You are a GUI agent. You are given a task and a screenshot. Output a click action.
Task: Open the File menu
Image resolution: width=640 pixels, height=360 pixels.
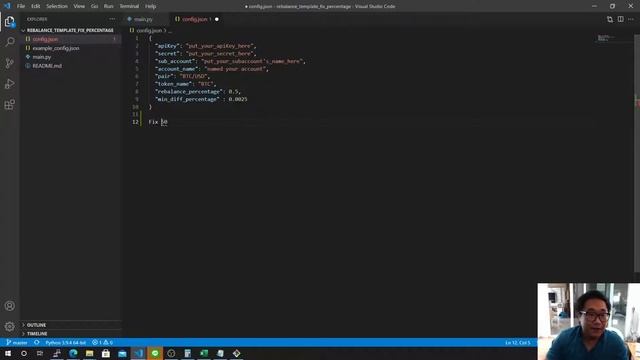[21, 6]
